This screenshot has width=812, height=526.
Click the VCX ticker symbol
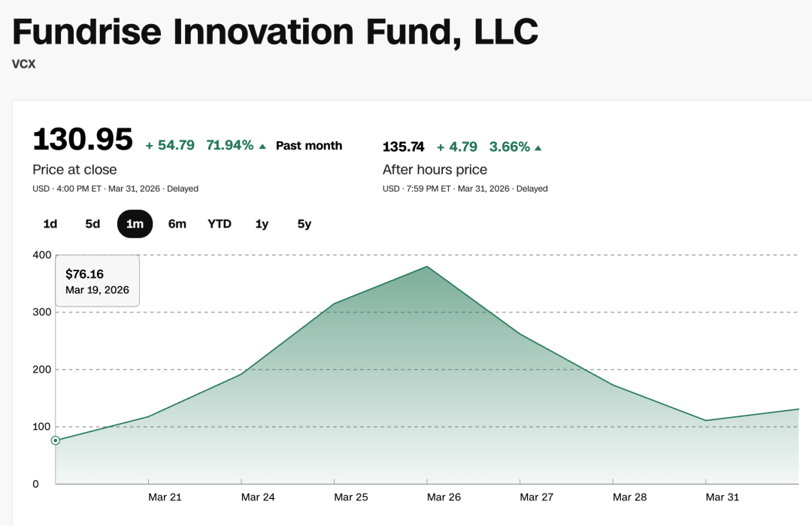24,64
